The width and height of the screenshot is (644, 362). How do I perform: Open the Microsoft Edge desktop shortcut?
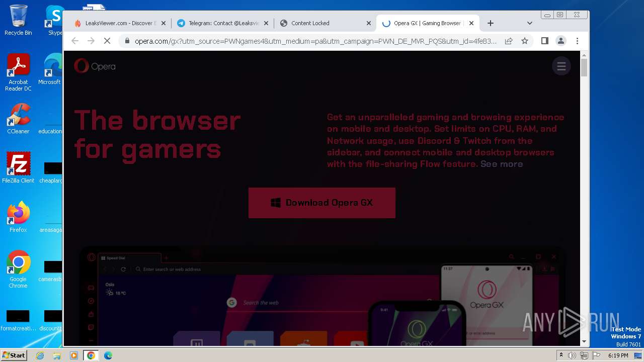pos(50,69)
